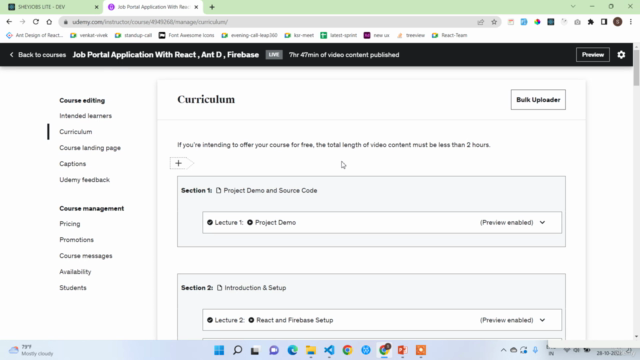Click Section 1 Project Demo and Source Code title
This screenshot has height=360, width=640.
[270, 191]
